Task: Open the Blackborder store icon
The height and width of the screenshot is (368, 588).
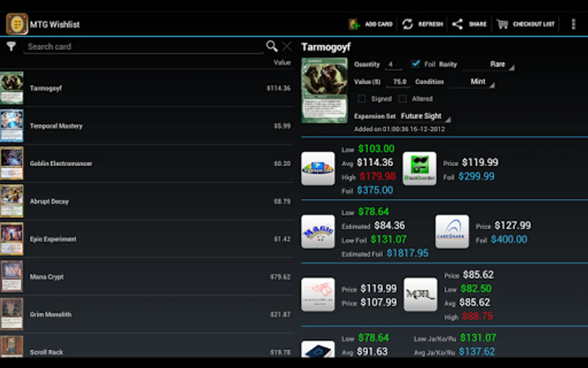Action: [419, 168]
